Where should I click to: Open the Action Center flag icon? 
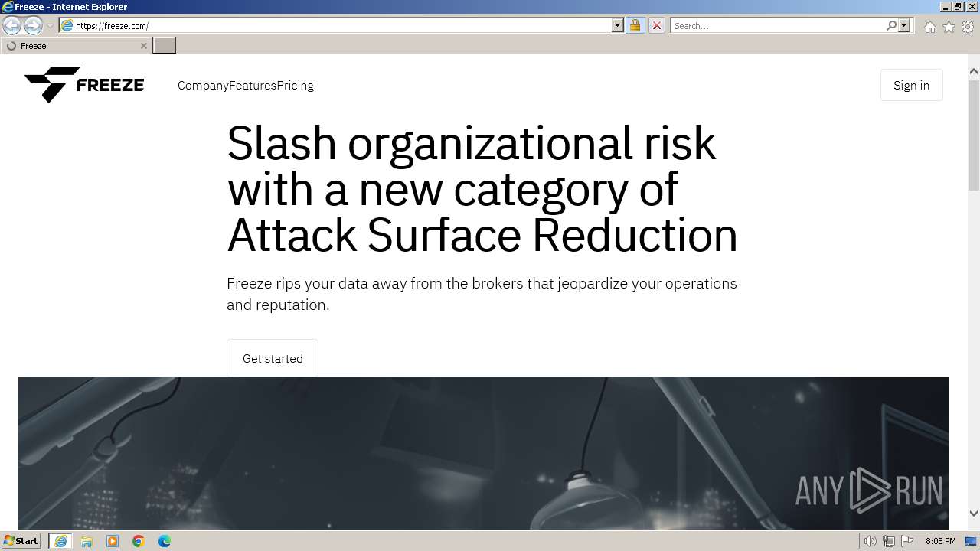pos(907,541)
